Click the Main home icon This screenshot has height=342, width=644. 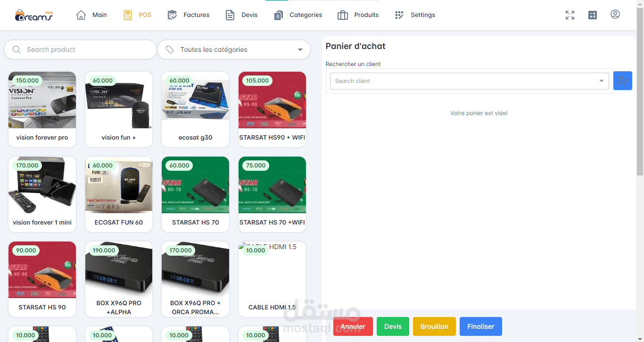point(81,15)
